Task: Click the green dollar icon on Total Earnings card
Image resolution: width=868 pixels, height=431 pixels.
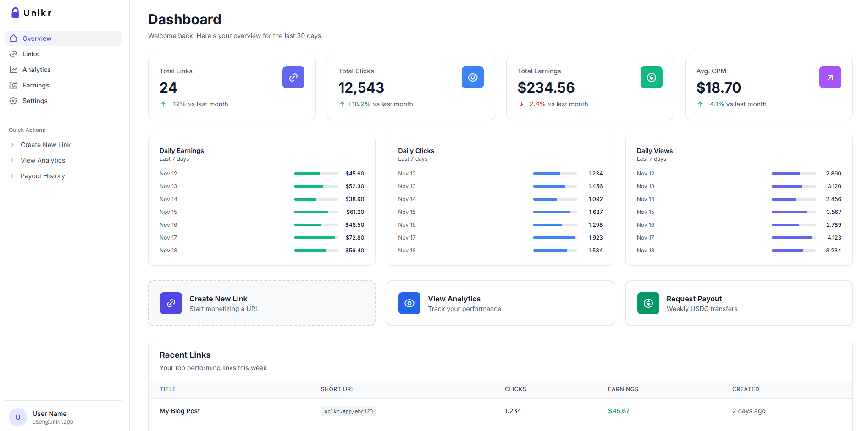Action: [x=651, y=77]
